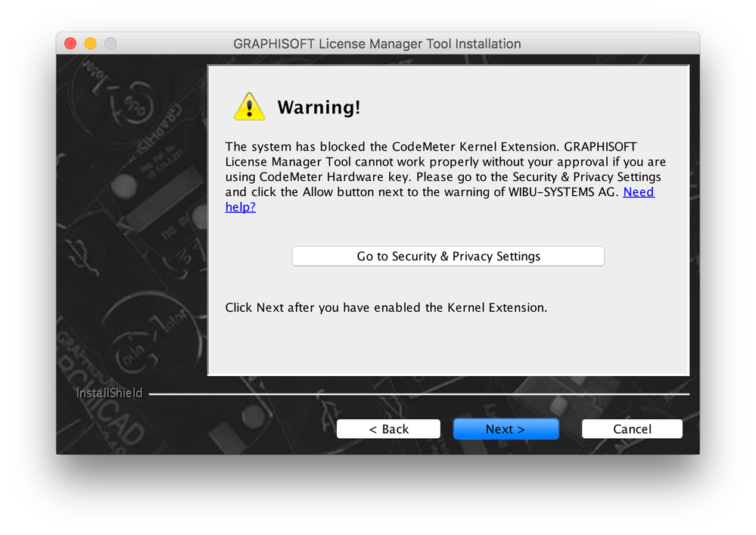The height and width of the screenshot is (535, 756).
Task: Click the Next button to proceed
Action: point(506,428)
